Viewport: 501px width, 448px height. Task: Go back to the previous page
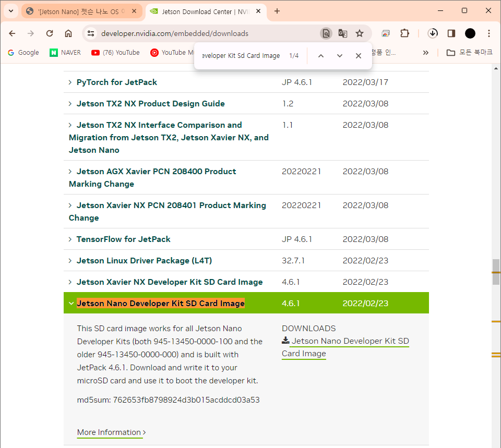coord(12,33)
